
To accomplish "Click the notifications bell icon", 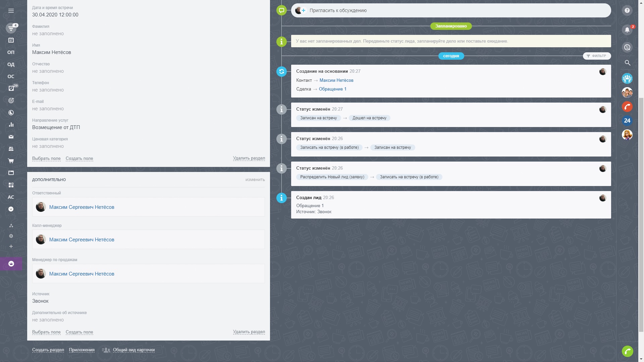I will (627, 30).
